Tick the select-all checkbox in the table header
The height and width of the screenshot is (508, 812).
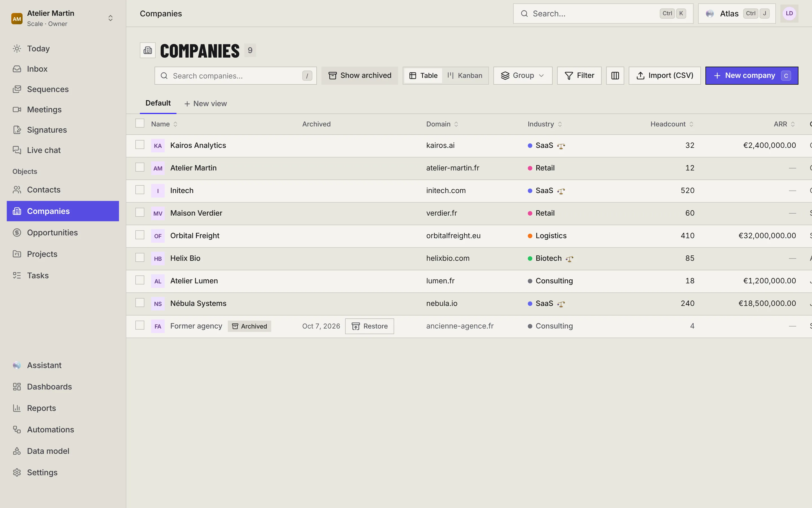tap(140, 123)
